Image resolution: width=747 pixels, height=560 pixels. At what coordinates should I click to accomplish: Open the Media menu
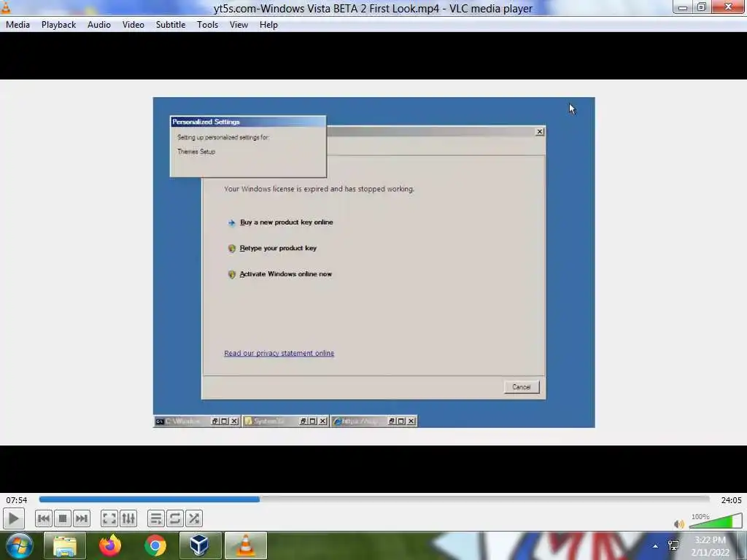[18, 25]
